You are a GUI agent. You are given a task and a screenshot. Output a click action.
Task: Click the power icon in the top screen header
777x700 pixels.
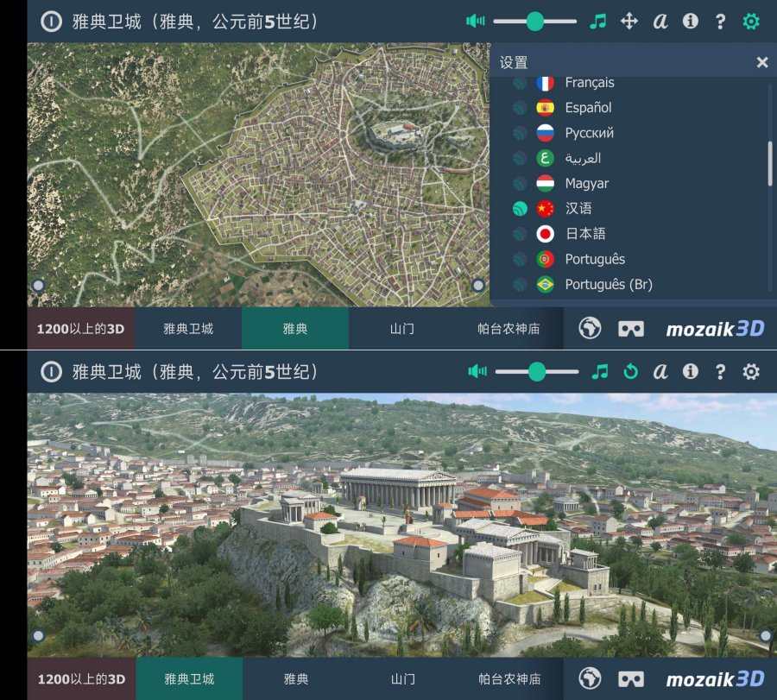(51, 22)
